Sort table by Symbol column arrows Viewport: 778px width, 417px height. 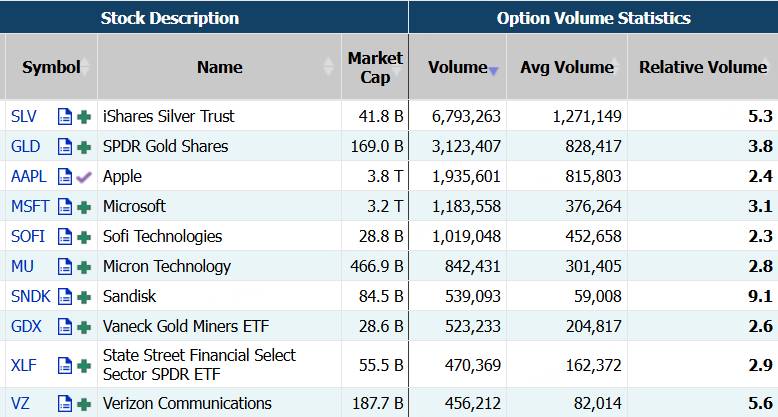point(87,67)
